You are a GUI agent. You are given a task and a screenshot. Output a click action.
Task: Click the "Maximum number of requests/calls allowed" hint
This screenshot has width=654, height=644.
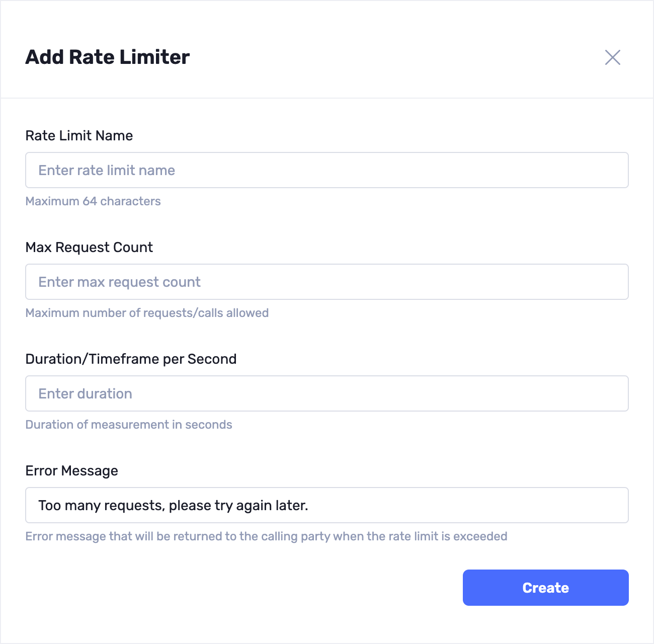[147, 313]
